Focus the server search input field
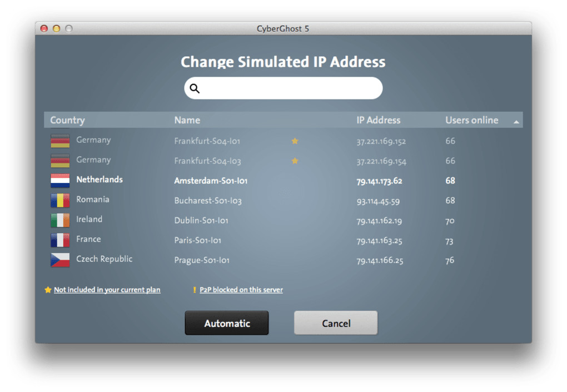This screenshot has width=567, height=392. (283, 88)
